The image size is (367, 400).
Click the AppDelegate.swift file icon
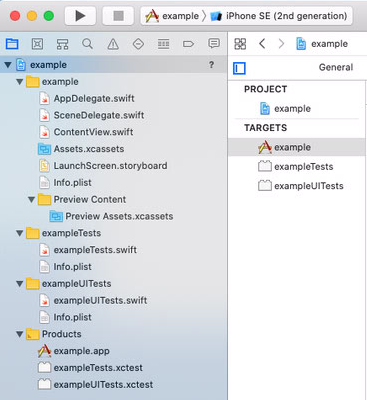coord(44,98)
